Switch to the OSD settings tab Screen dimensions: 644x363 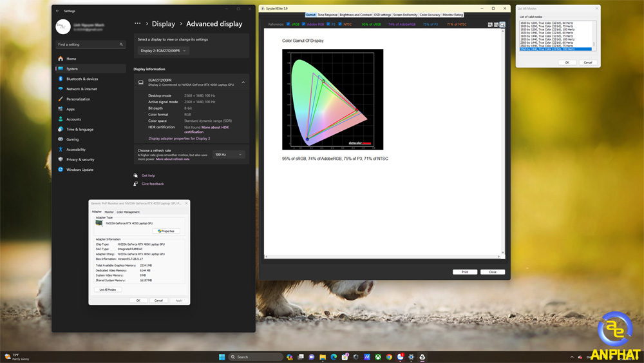(383, 15)
